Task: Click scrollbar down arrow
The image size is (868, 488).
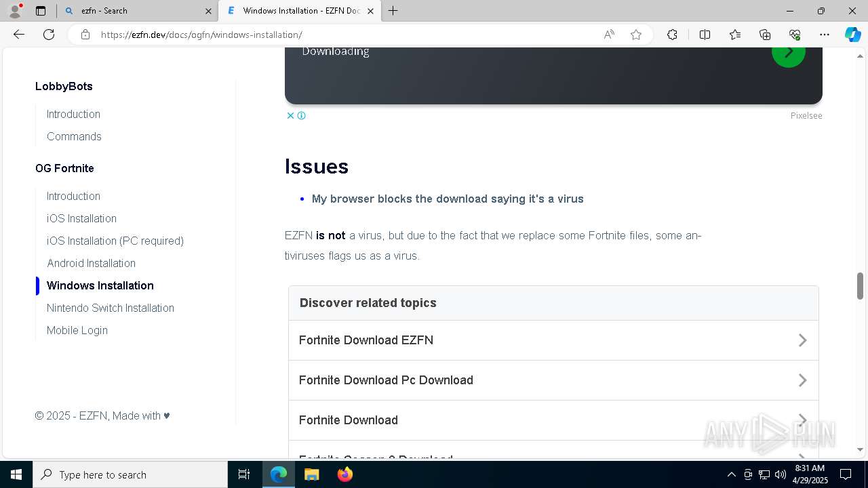Action: (860, 449)
